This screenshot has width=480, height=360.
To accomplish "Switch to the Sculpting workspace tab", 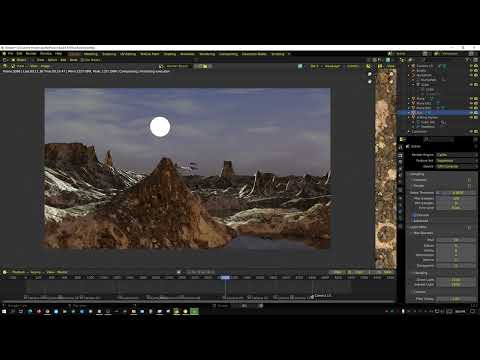I will tap(109, 54).
